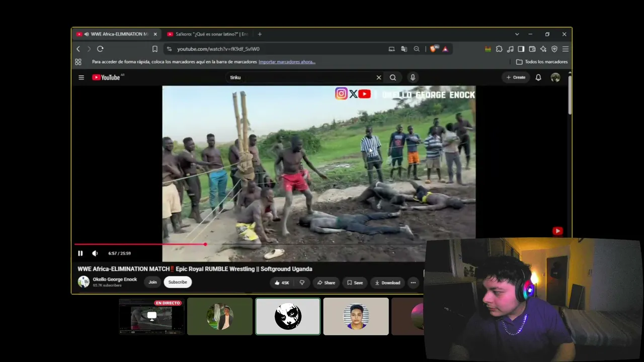Select the participant tile with man in suit
This screenshot has width=644, height=362.
[x=220, y=316]
